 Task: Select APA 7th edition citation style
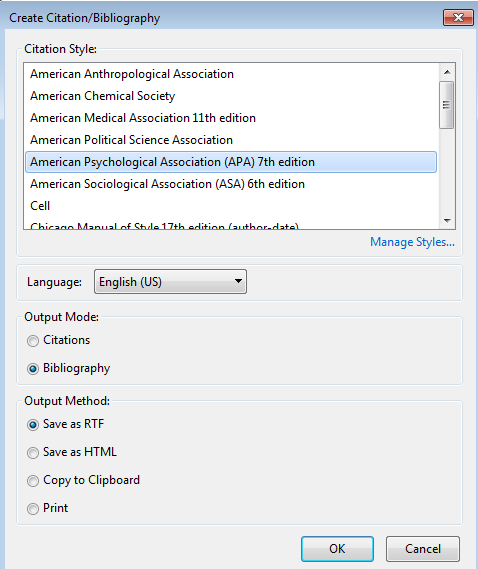click(x=231, y=162)
